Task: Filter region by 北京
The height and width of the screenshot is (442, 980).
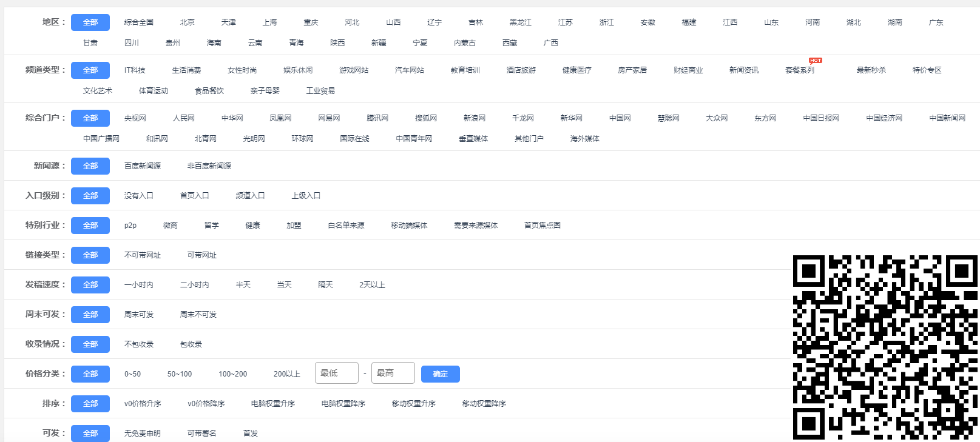Action: pos(188,22)
